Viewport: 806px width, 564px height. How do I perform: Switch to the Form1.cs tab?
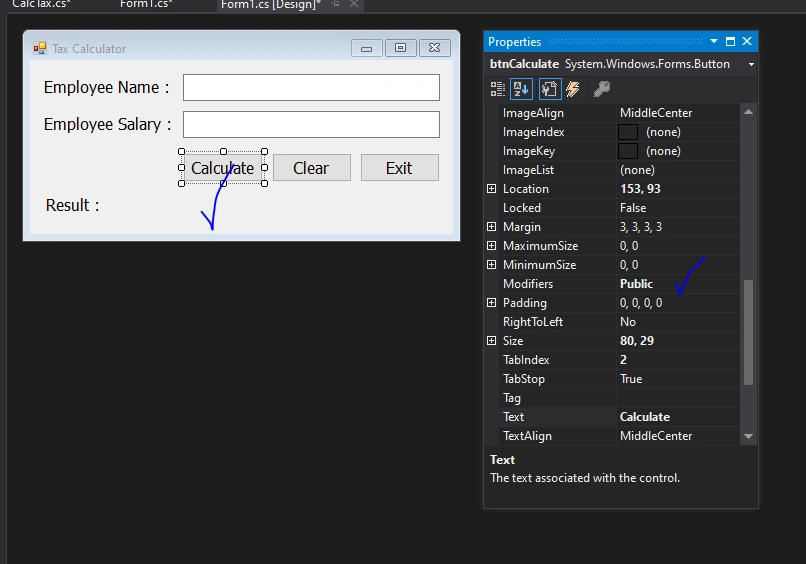pyautogui.click(x=146, y=4)
